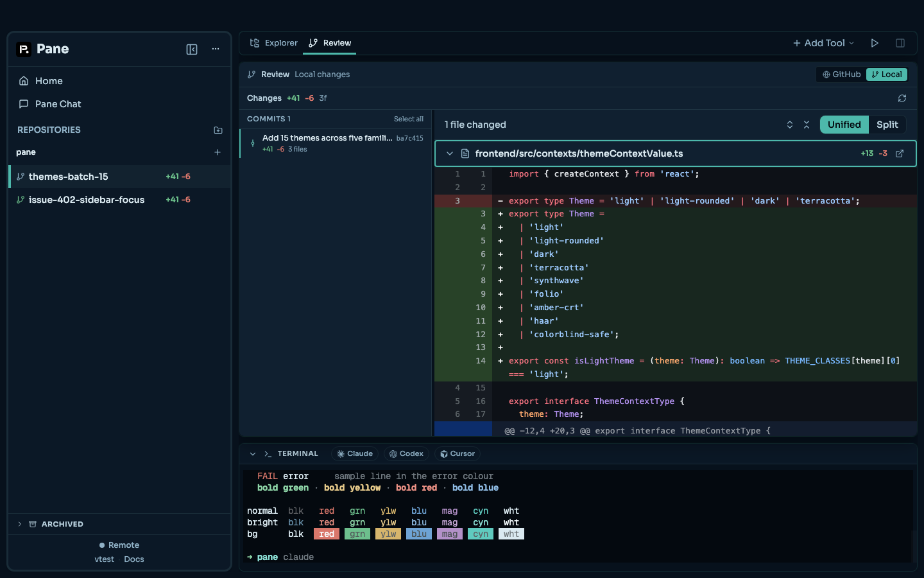Click the file icon for themeContextValue.ts
Screen dimensions: 924x578
[x=465, y=153]
